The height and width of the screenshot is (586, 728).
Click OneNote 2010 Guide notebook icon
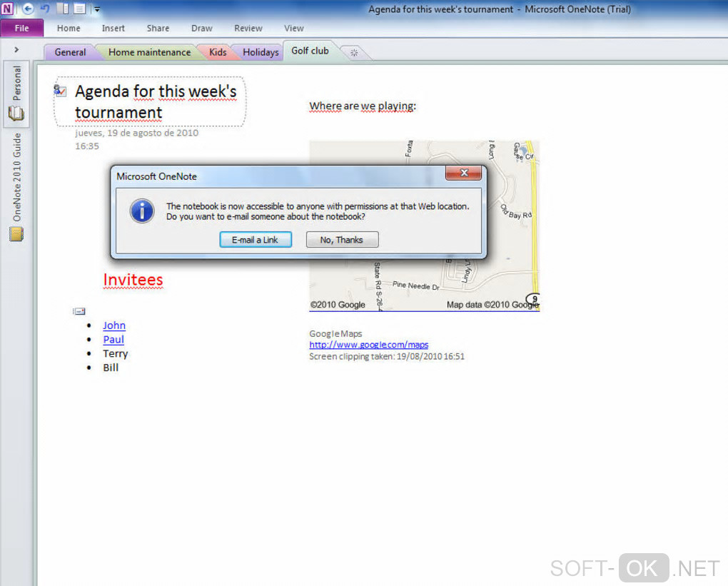tap(16, 235)
